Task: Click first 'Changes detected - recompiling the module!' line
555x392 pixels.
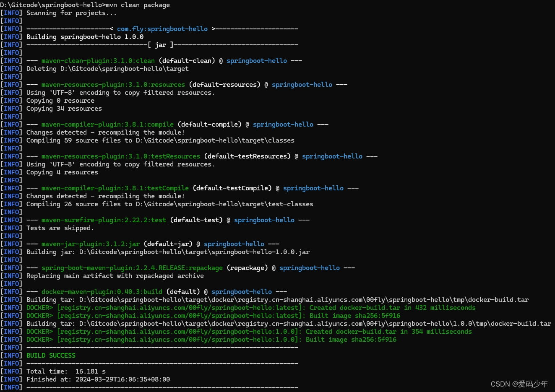Action: tap(105, 132)
